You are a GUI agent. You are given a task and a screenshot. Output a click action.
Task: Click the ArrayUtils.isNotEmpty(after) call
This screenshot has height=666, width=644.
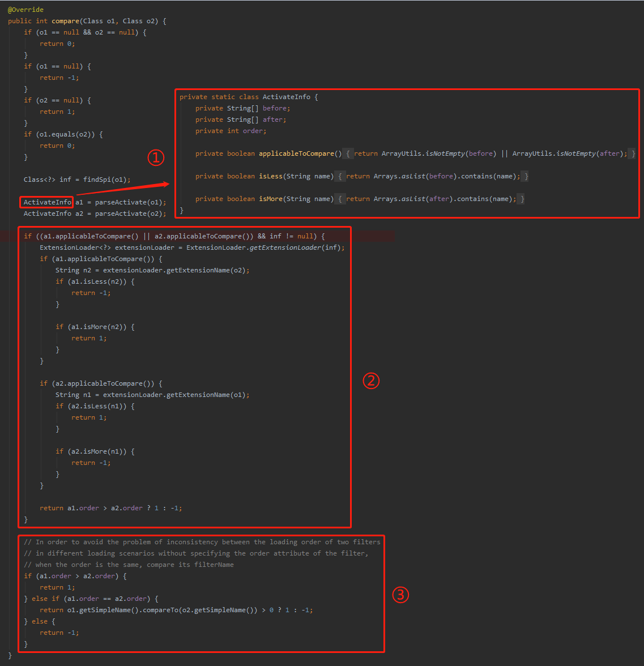coord(568,154)
